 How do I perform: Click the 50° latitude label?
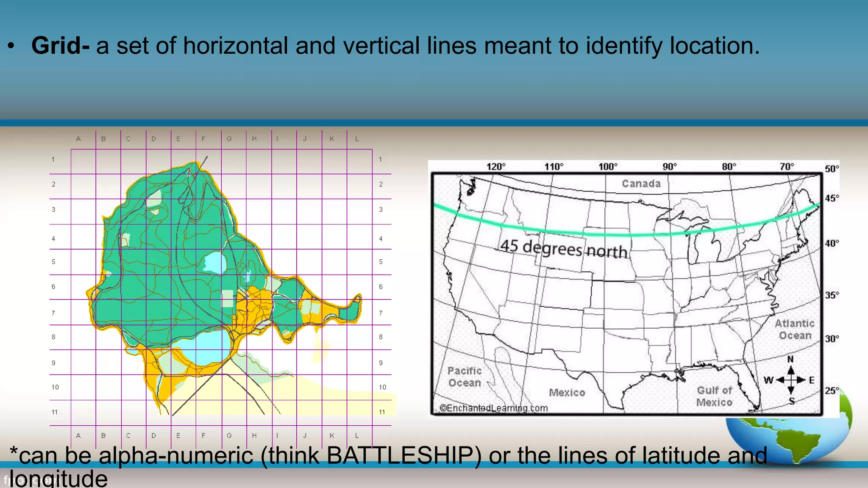(x=832, y=169)
